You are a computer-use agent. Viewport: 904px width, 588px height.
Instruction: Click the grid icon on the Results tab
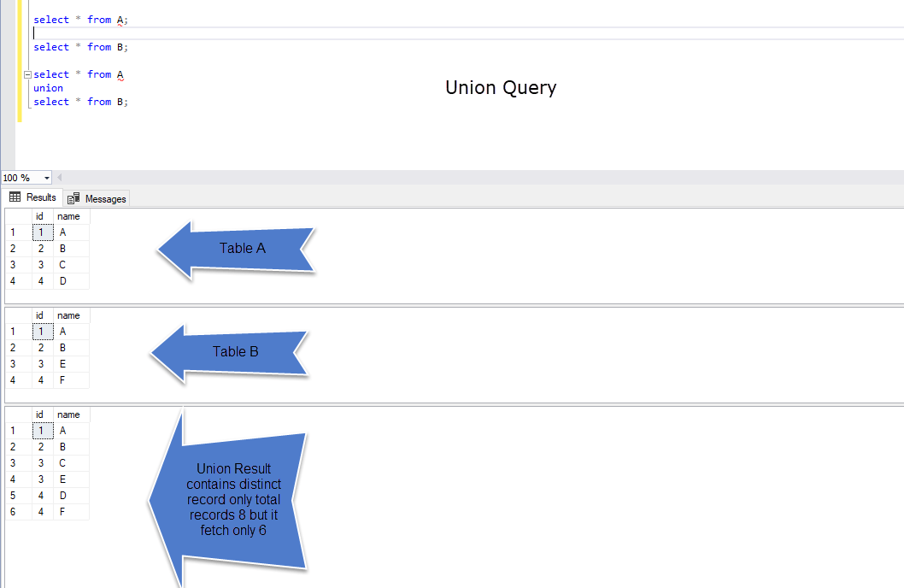(x=15, y=197)
